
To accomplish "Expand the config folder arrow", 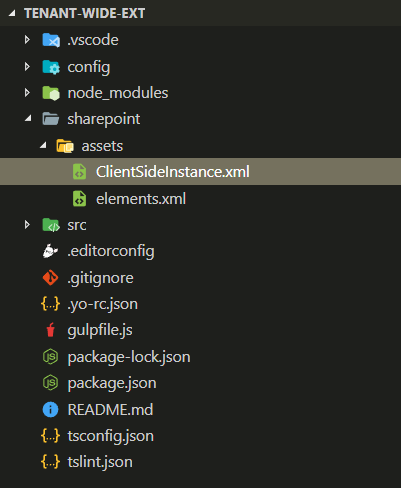I will (x=27, y=67).
